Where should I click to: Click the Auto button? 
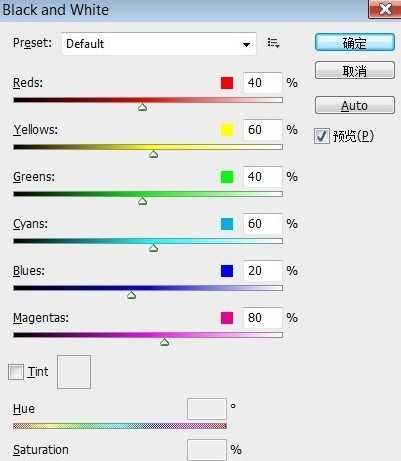[355, 105]
